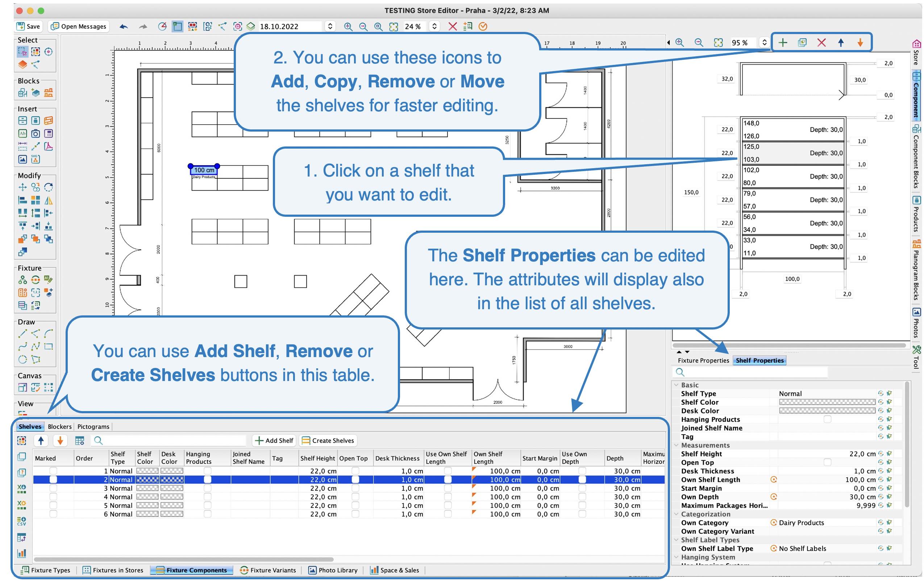Image resolution: width=924 pixels, height=584 pixels.
Task: Zoom out on the store plan canvas
Action: [363, 26]
